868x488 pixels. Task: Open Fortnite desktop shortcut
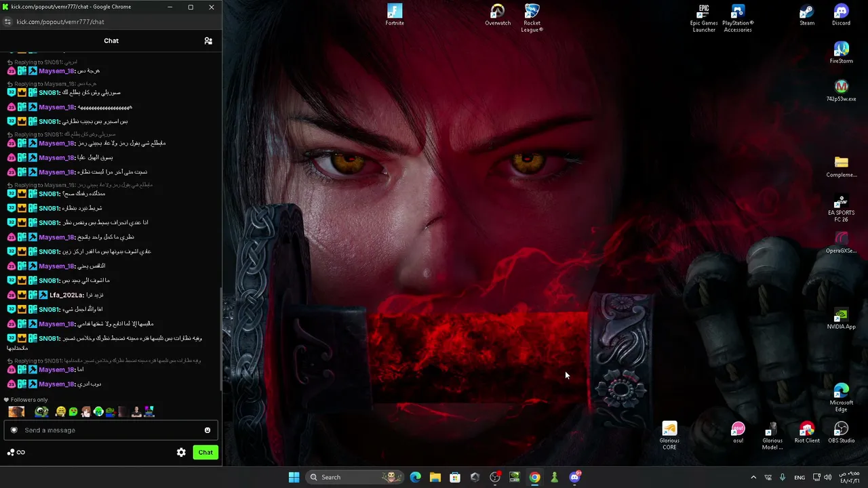(395, 14)
